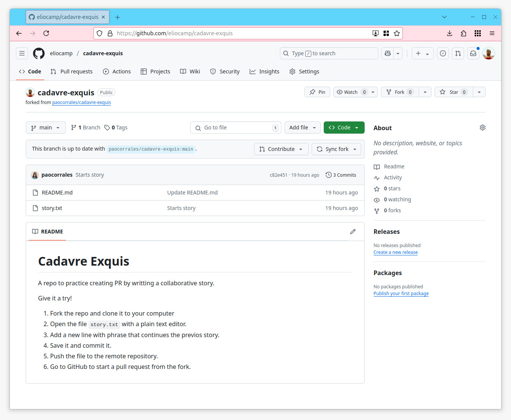Viewport: 511px width, 420px height.
Task: Focus the Type / to search field
Action: click(329, 53)
